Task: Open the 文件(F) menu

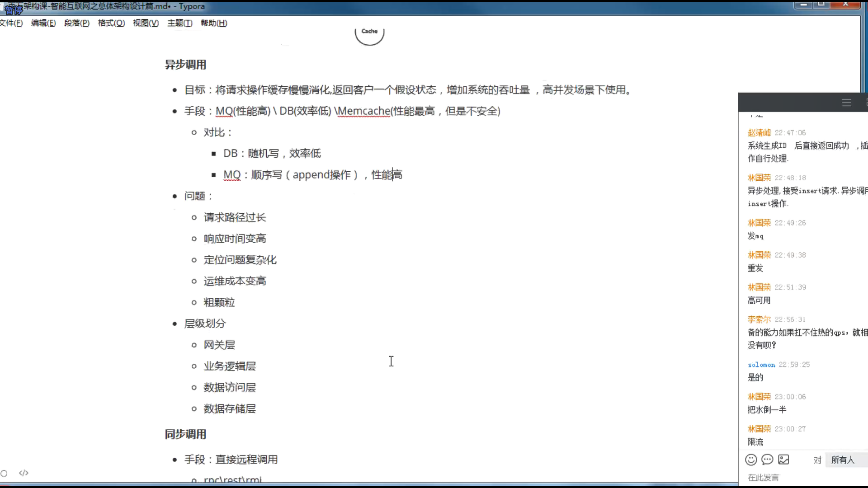Action: coord(11,23)
